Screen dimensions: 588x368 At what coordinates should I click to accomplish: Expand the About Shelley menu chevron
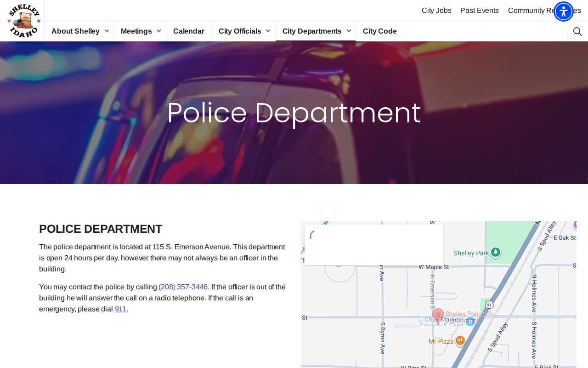point(107,31)
